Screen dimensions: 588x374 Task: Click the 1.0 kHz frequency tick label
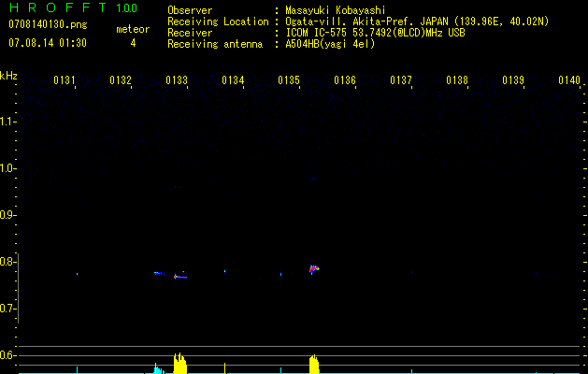pyautogui.click(x=7, y=168)
